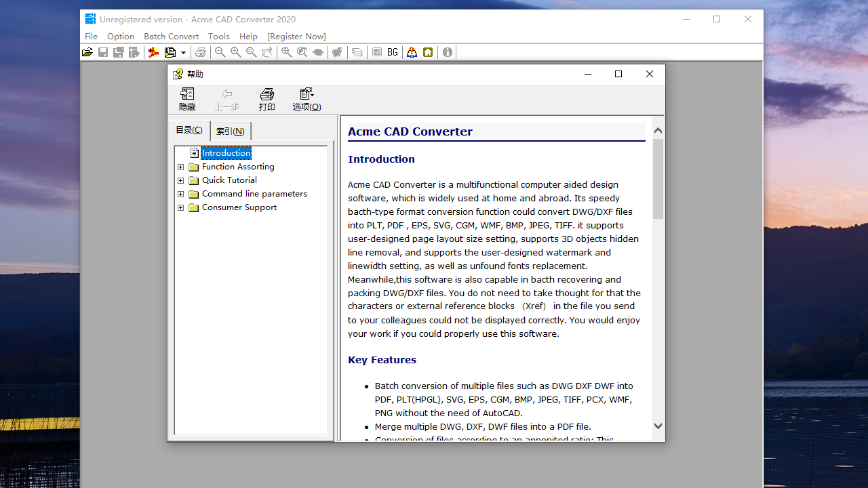Minimize the 帮助 help window
868x488 pixels.
[587, 74]
